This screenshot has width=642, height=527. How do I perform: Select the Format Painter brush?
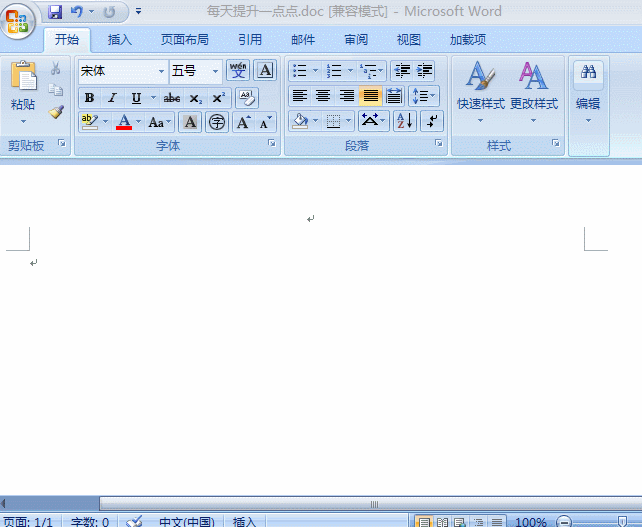coord(56,112)
